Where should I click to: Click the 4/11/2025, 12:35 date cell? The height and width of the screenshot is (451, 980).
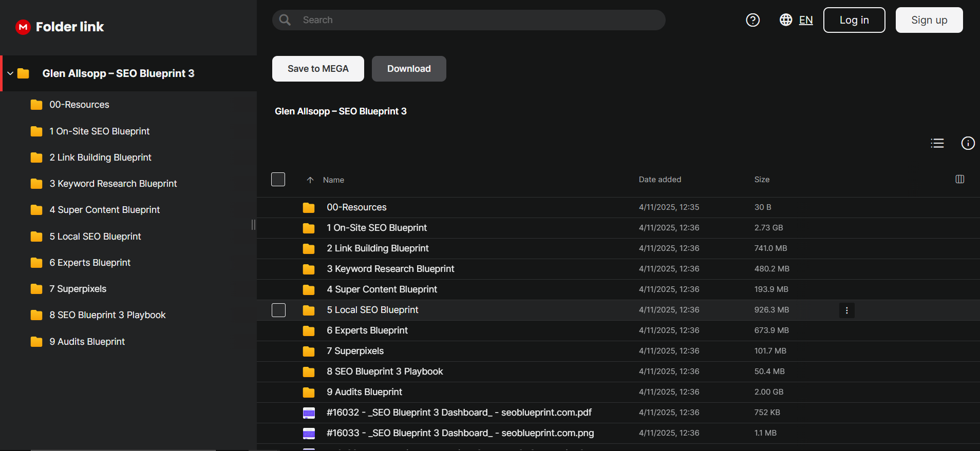(x=669, y=207)
